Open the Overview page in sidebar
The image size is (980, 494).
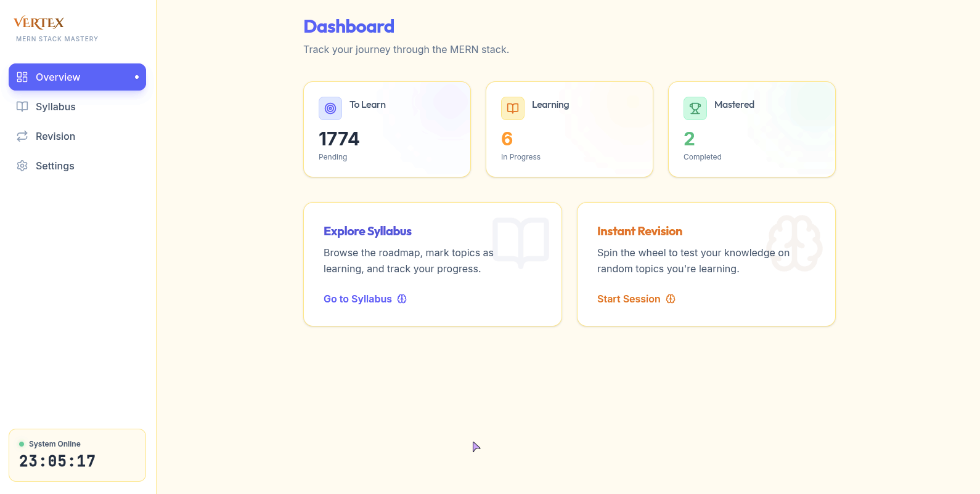coord(77,77)
